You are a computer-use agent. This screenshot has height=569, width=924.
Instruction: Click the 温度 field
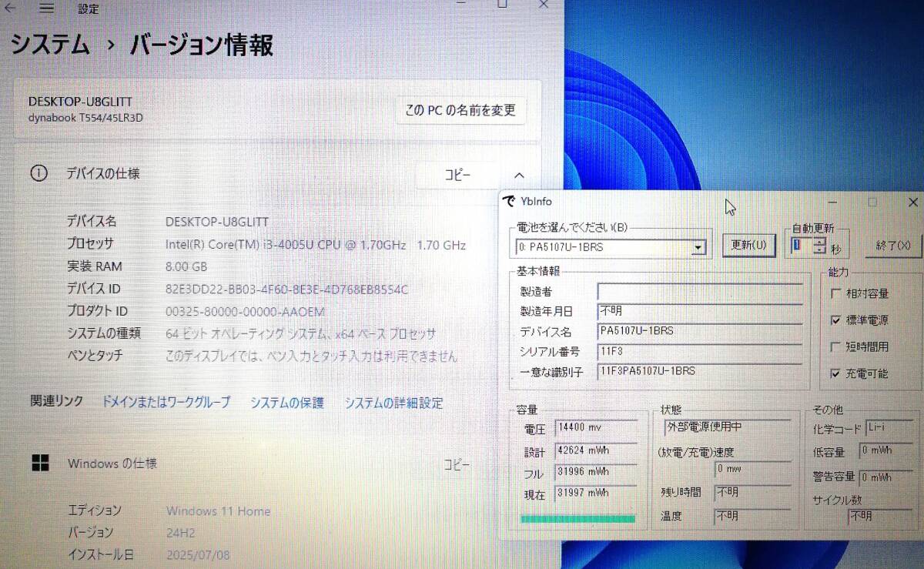pos(753,516)
